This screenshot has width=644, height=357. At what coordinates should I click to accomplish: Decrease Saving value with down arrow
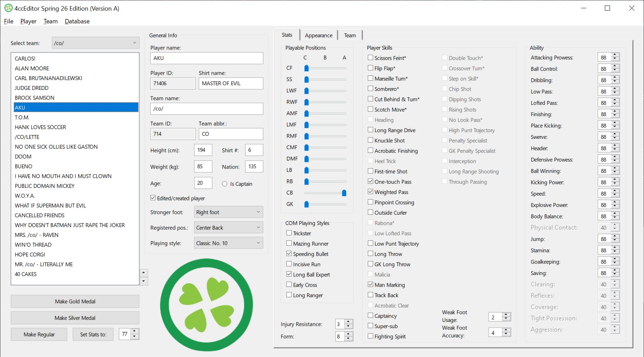[615, 275]
